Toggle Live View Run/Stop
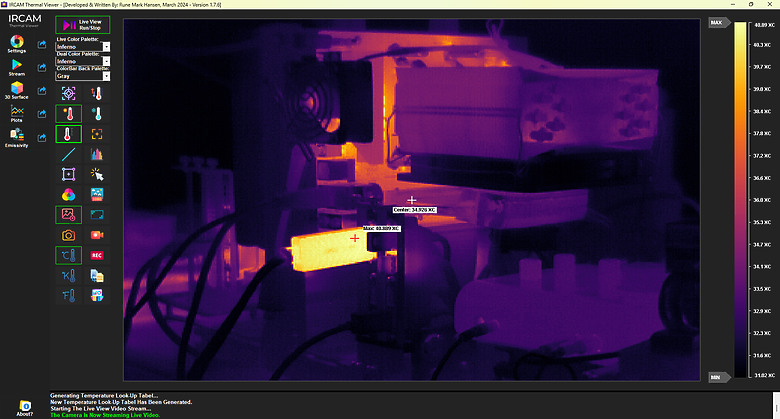Image resolution: width=780 pixels, height=419 pixels. (83, 25)
